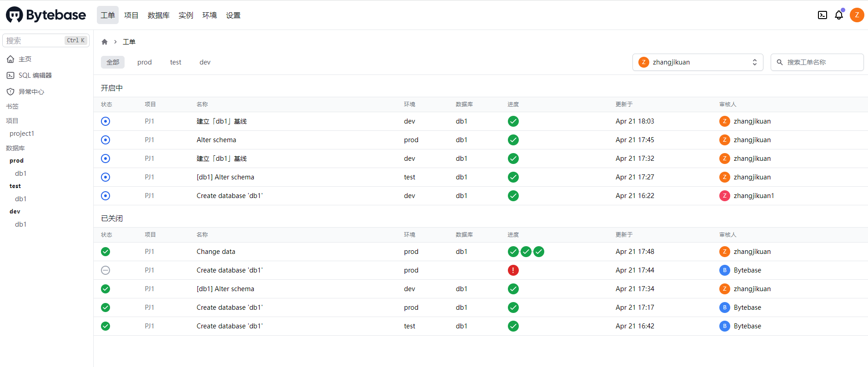The width and height of the screenshot is (868, 367).
Task: Click the red error progress icon
Action: [513, 270]
